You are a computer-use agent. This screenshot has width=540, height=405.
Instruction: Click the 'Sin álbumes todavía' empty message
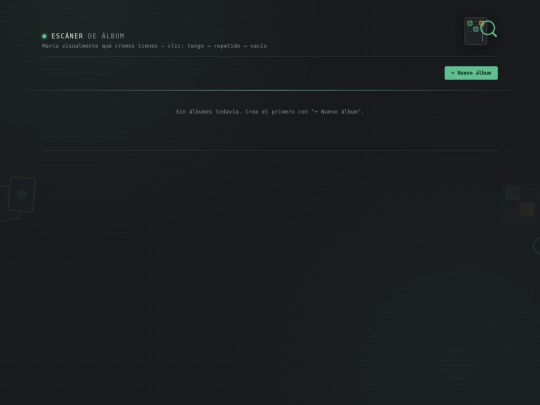[269, 112]
